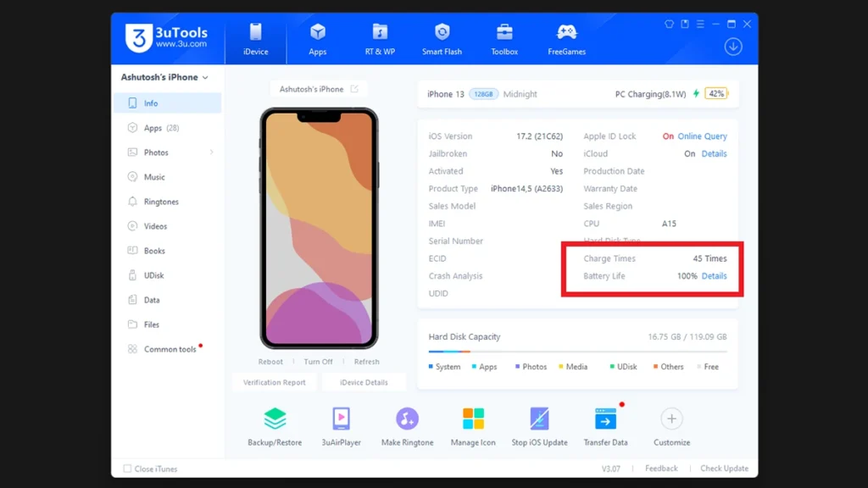This screenshot has width=868, height=488.
Task: Open Videos in the sidebar
Action: click(167, 226)
